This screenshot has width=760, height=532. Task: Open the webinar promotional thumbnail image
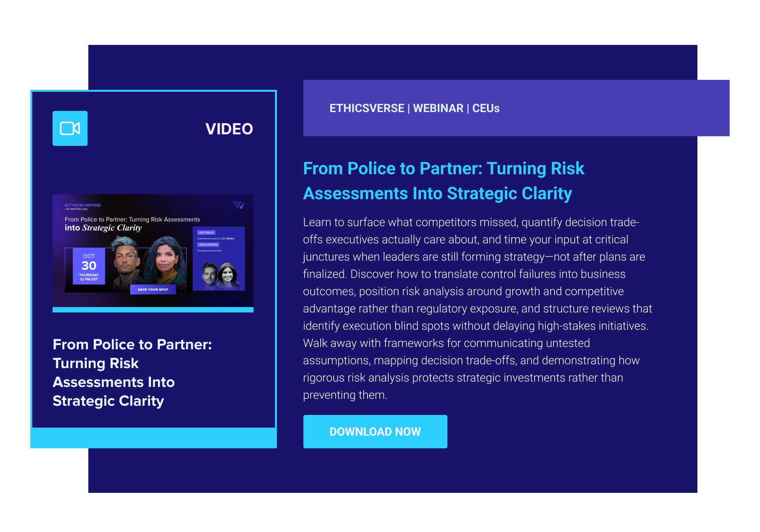[153, 250]
